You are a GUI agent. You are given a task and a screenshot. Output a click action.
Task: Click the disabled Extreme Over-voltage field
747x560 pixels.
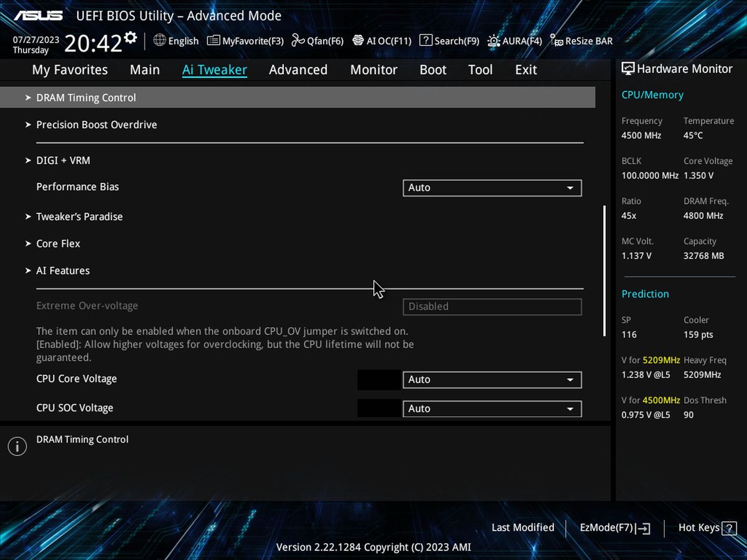[x=492, y=307]
